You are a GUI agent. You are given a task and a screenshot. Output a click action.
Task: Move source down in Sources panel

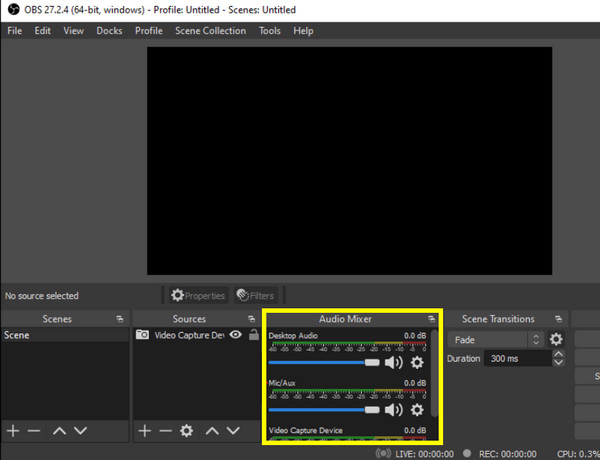233,431
